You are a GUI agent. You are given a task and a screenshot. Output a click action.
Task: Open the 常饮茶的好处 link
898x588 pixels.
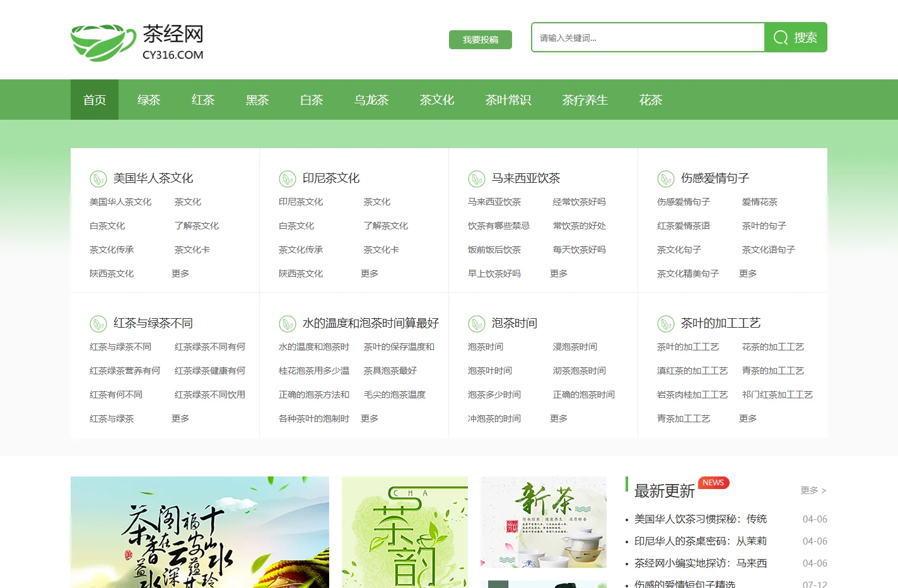(x=580, y=226)
